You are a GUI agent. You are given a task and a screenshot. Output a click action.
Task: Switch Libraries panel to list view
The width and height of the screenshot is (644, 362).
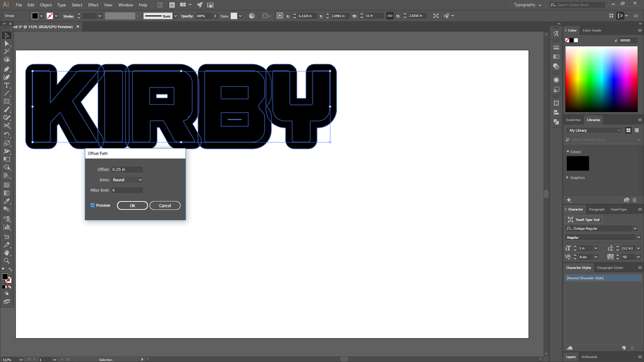636,130
